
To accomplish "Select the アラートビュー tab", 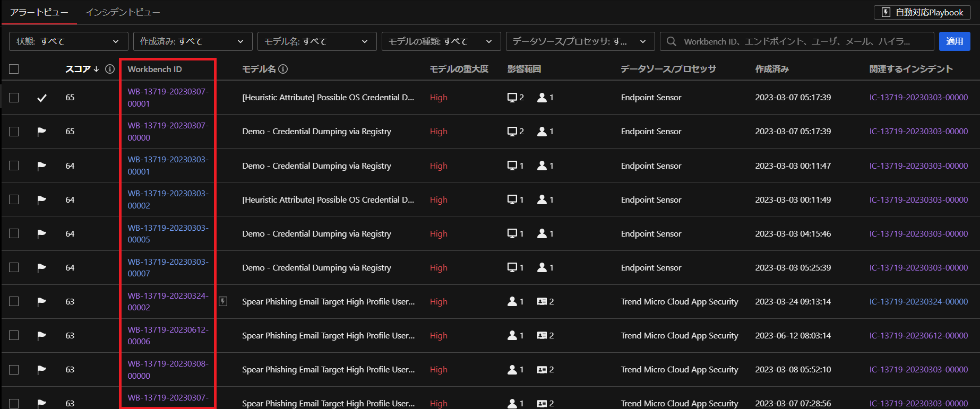I will 39,12.
